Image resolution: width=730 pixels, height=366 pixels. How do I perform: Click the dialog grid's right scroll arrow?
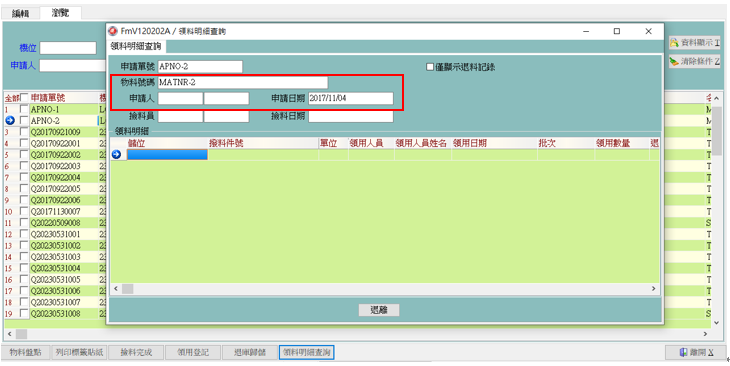click(x=654, y=289)
